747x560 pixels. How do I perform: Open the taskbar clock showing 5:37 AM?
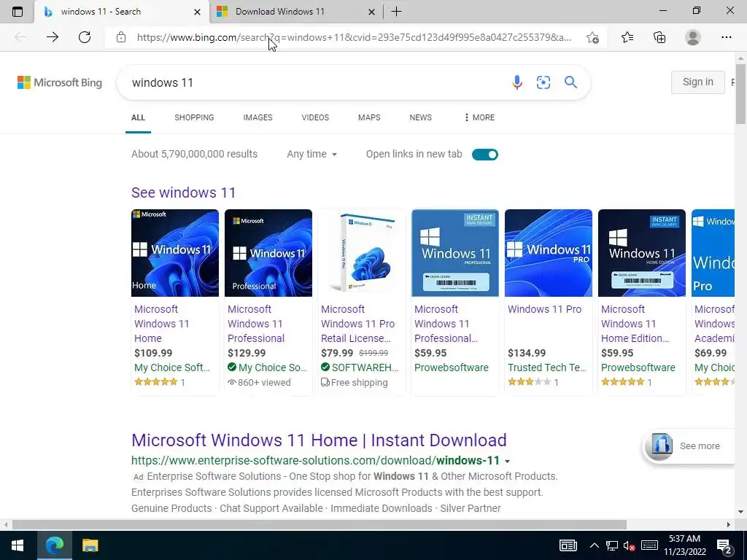coord(684,545)
